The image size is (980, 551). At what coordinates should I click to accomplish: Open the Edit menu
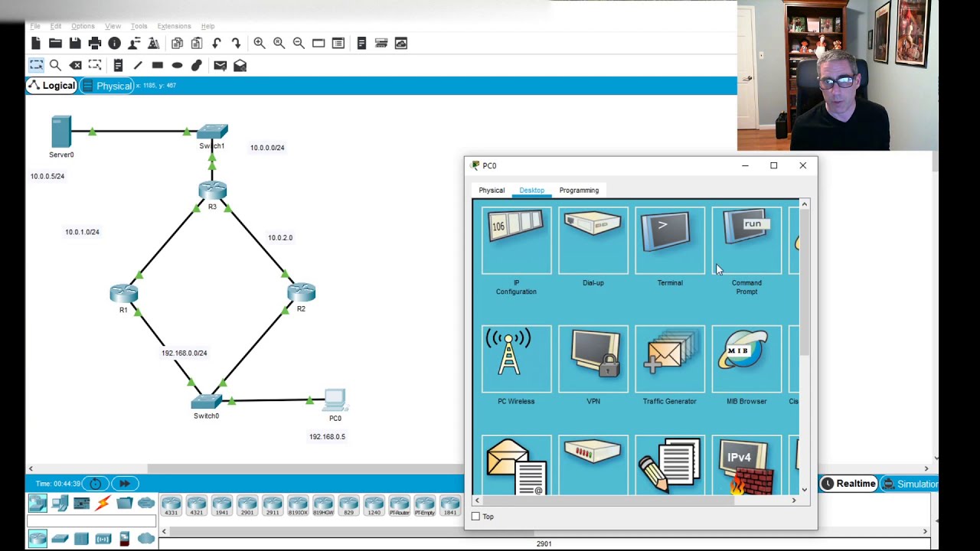(x=56, y=26)
